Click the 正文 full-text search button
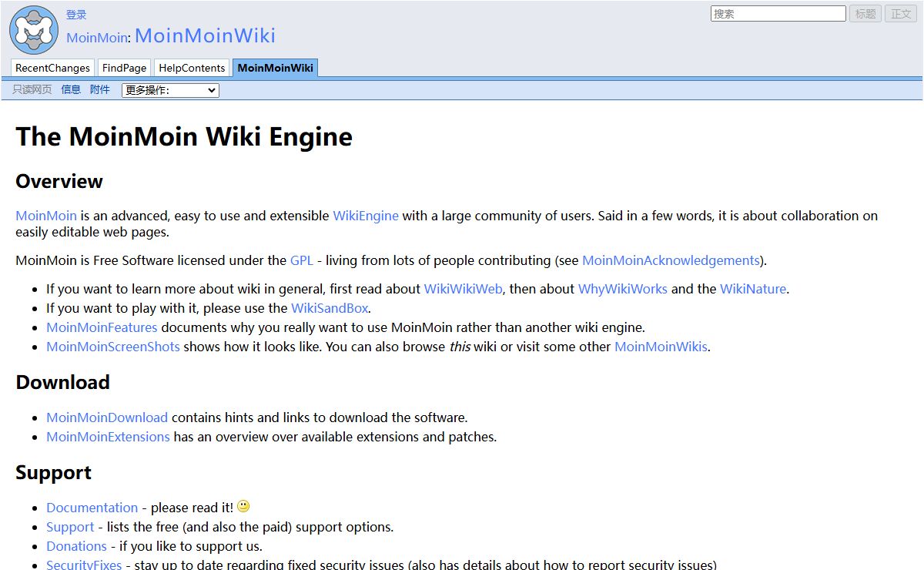This screenshot has height=570, width=924. pos(901,14)
